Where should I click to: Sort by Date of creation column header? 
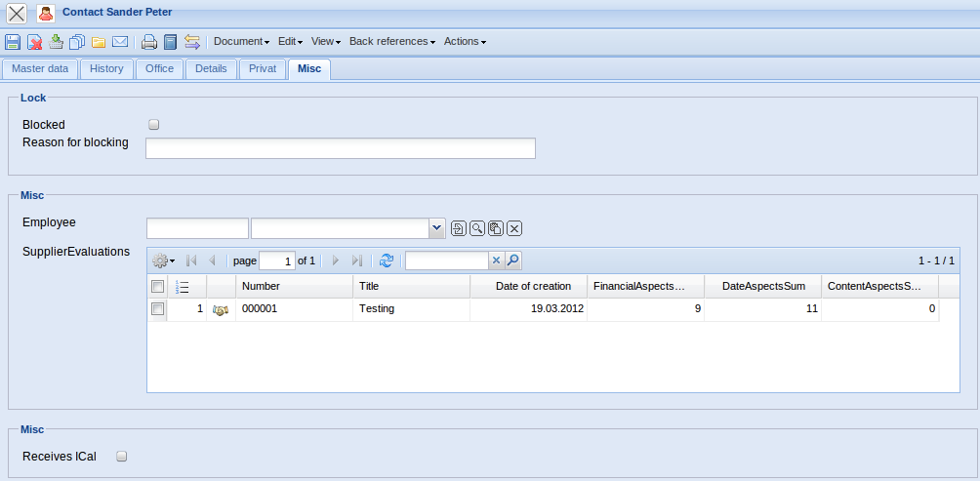533,286
